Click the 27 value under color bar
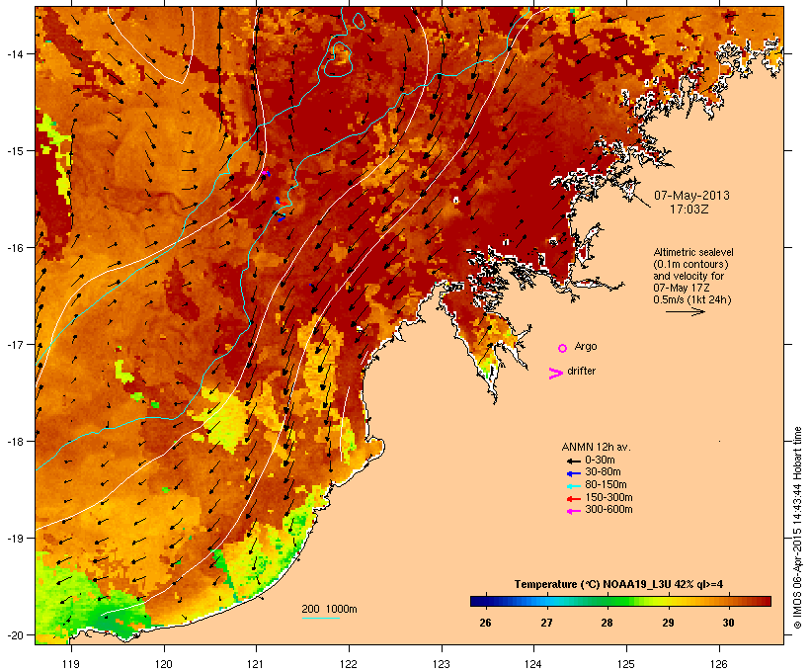Screen dimensions: 810x672 click(x=546, y=623)
